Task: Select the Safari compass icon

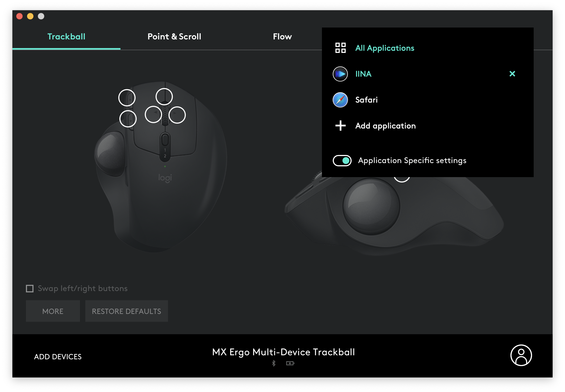Action: click(340, 100)
